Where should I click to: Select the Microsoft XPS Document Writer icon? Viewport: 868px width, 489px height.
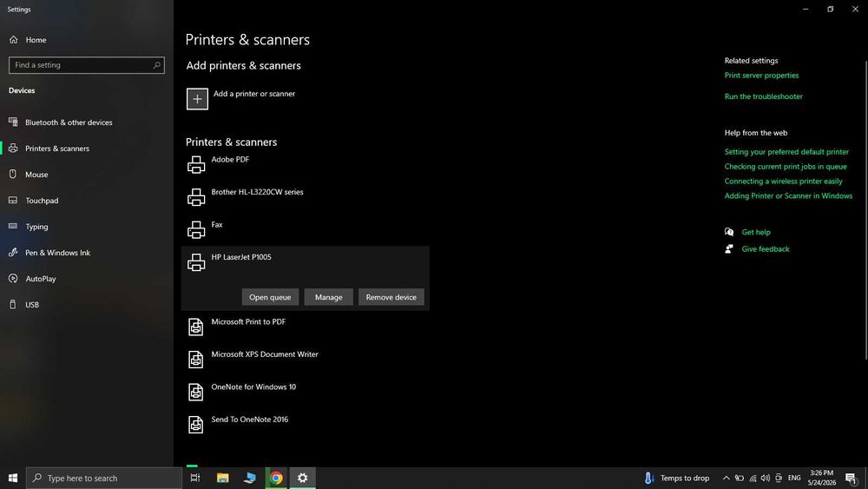pos(196,360)
